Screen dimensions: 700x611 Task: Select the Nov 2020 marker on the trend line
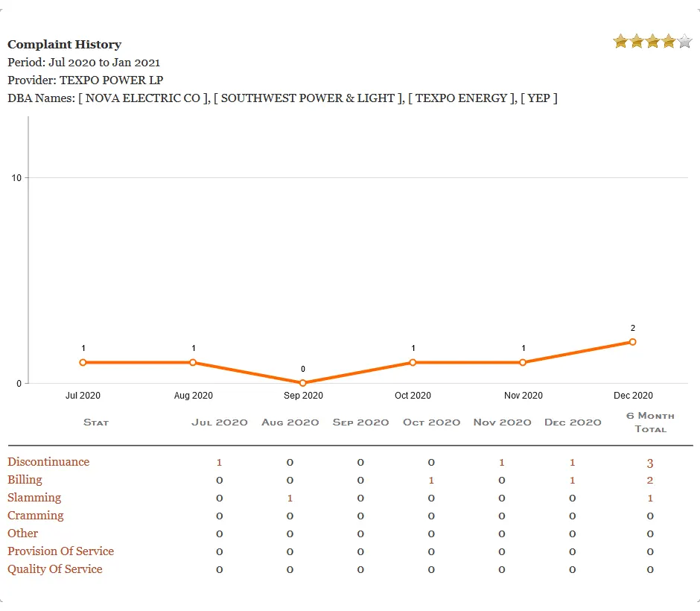click(x=523, y=362)
